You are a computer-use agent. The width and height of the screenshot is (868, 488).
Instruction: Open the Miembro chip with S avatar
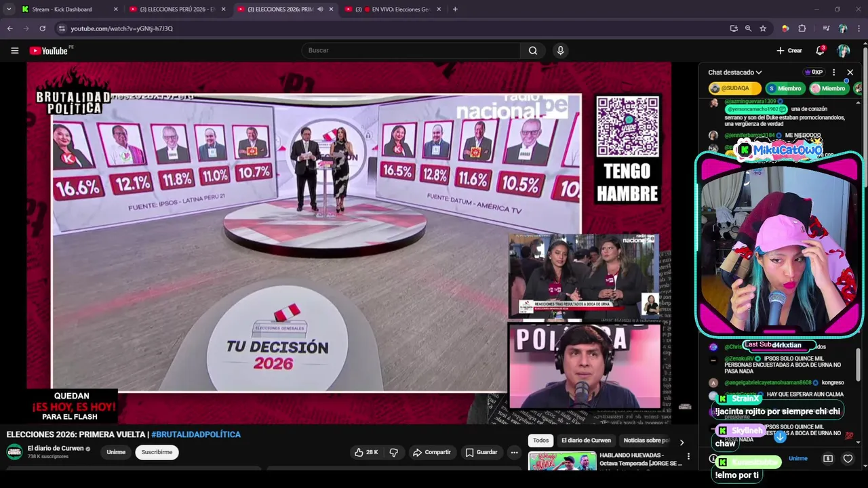785,89
